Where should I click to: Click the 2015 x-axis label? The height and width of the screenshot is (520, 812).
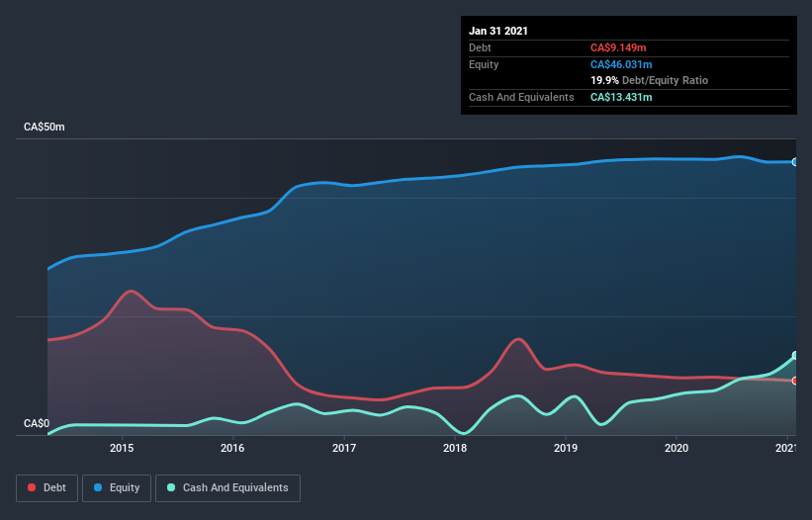[x=122, y=448]
